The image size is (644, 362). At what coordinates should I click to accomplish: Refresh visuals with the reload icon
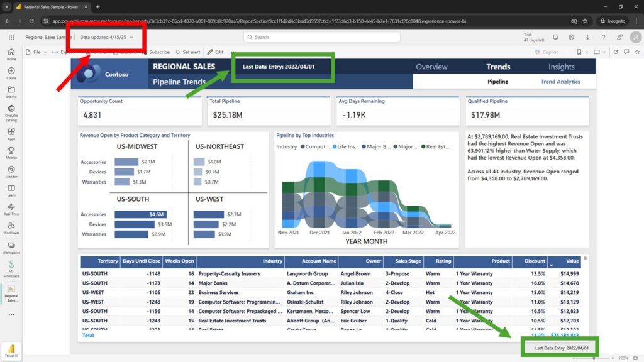pos(616,52)
